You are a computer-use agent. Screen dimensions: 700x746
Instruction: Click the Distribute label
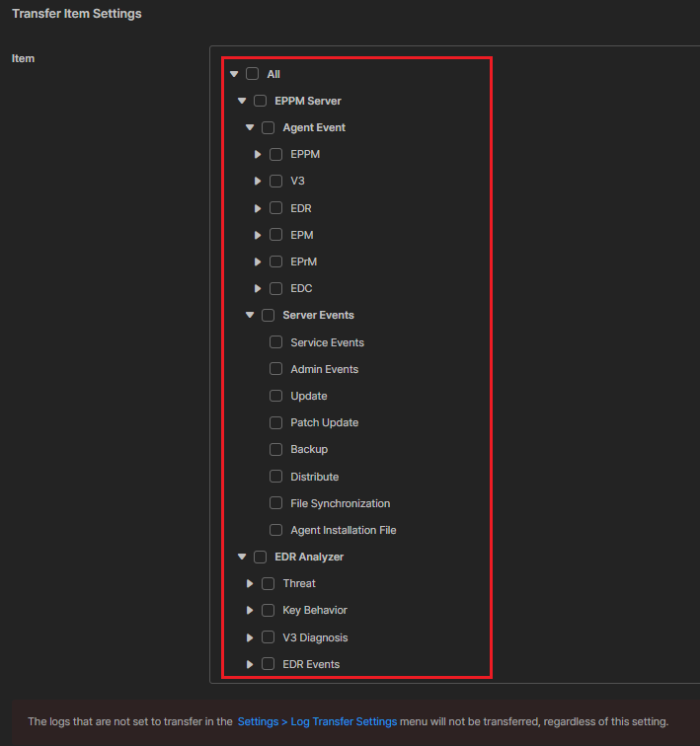[x=315, y=477]
